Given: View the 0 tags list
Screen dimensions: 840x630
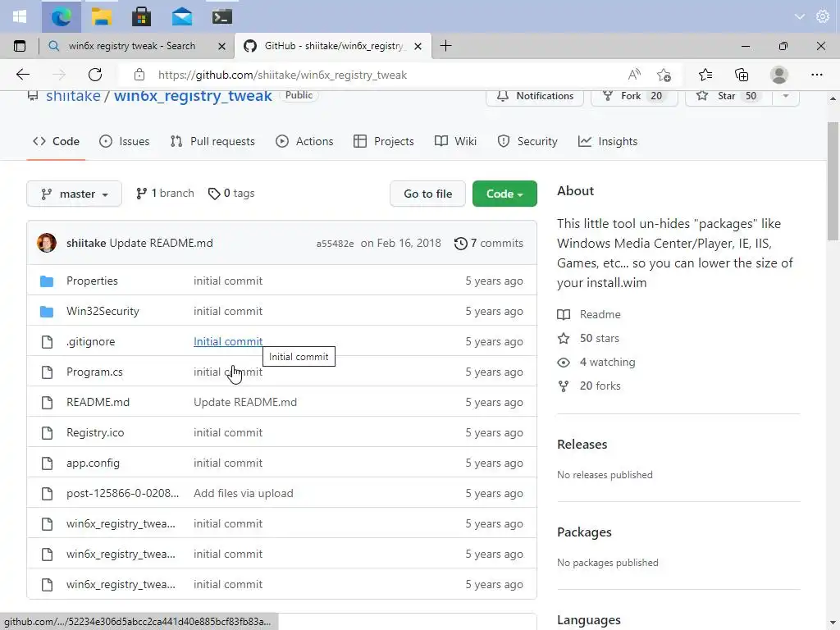Looking at the screenshot, I should [231, 194].
